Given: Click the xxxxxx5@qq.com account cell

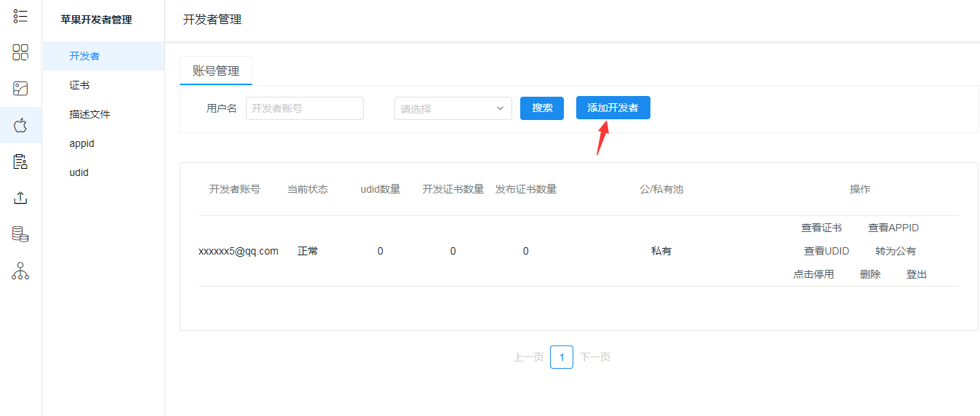Looking at the screenshot, I should point(239,251).
